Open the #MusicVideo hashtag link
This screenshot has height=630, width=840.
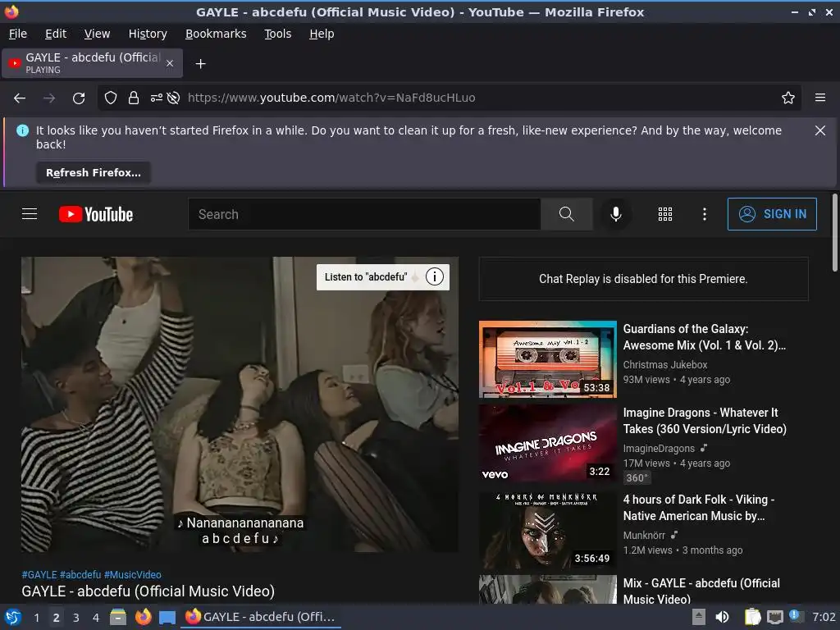point(133,575)
